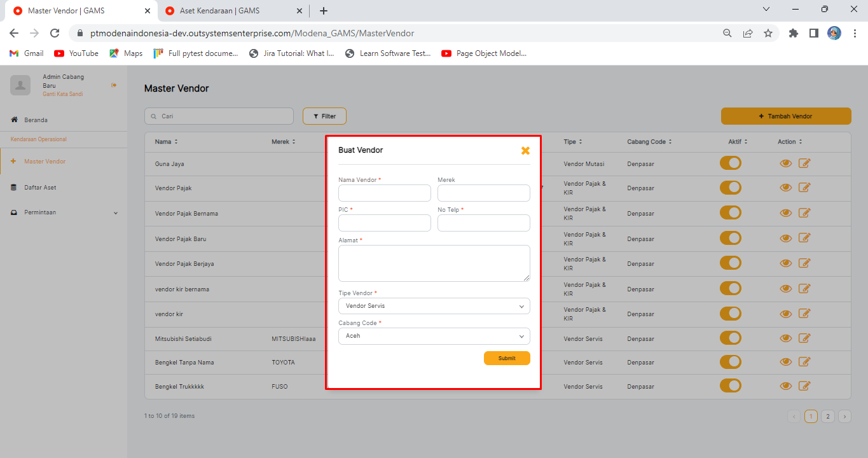Click the Nama Vendor input field

point(384,193)
